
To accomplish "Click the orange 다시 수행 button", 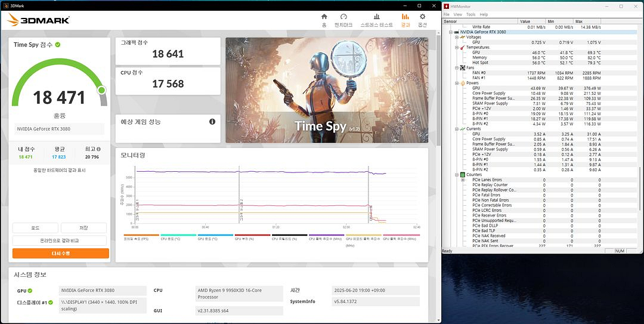I will pos(61,253).
